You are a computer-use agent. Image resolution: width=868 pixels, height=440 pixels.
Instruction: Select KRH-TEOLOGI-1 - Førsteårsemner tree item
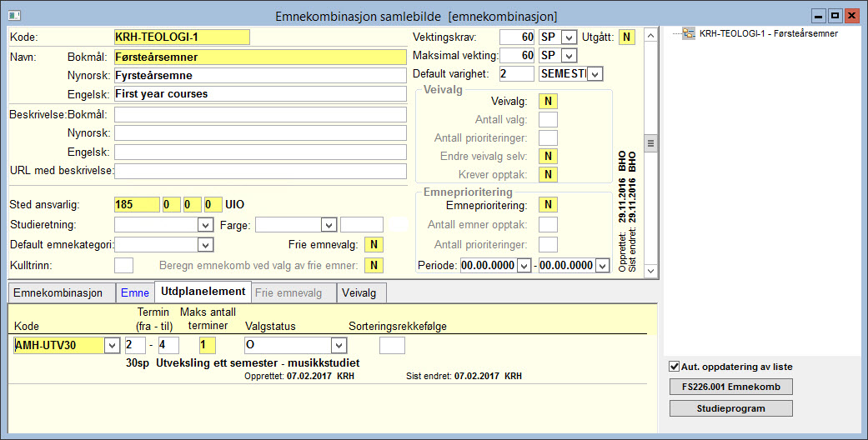point(768,34)
